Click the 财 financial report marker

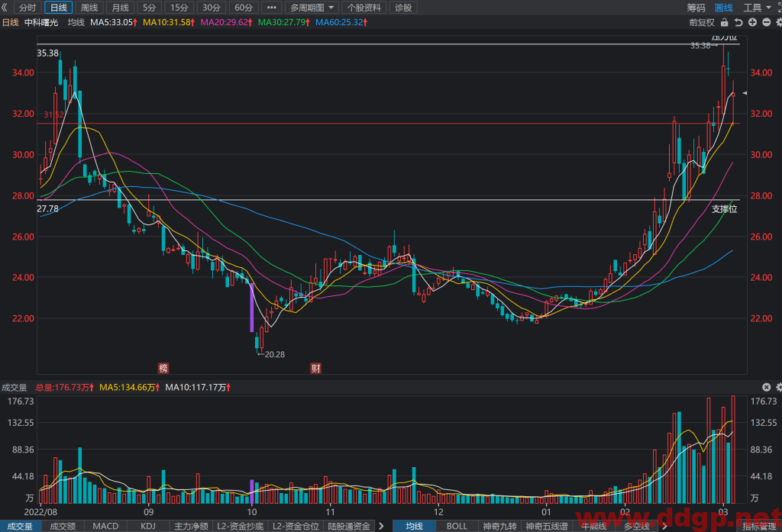coord(315,369)
